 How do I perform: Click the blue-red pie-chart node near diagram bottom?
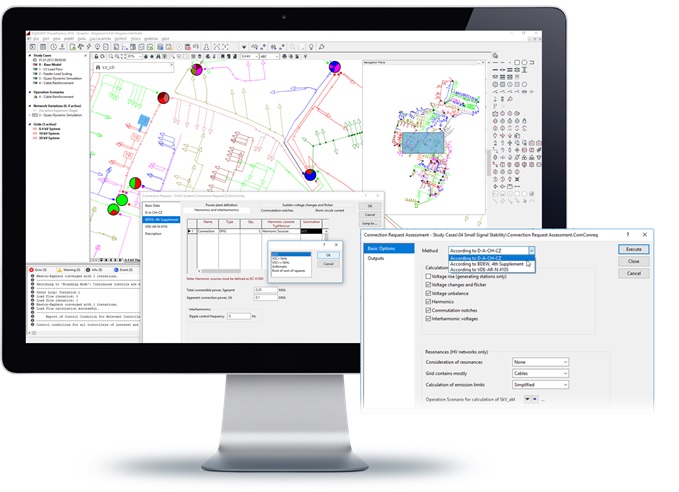pyautogui.click(x=310, y=175)
